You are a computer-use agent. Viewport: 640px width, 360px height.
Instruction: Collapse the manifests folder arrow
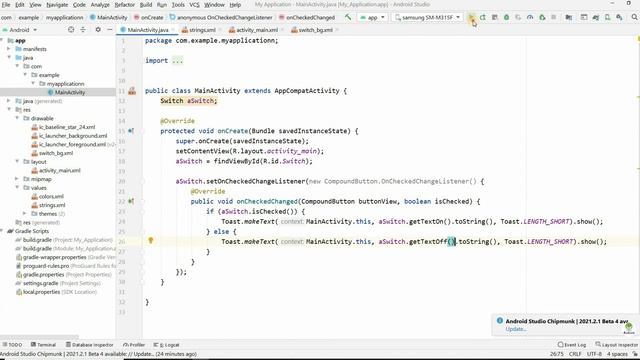pyautogui.click(x=9, y=49)
